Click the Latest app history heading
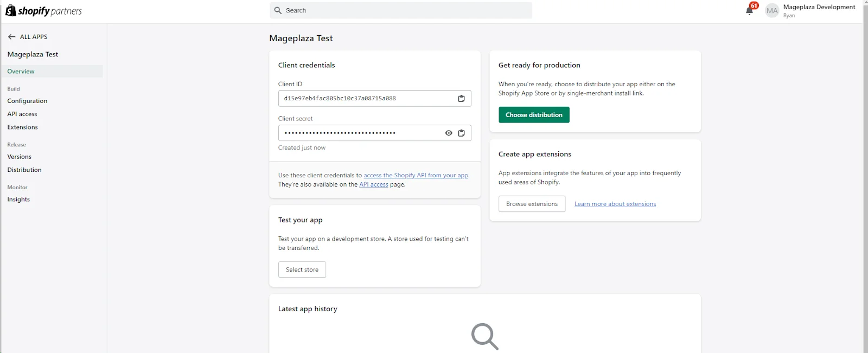 [x=308, y=309]
